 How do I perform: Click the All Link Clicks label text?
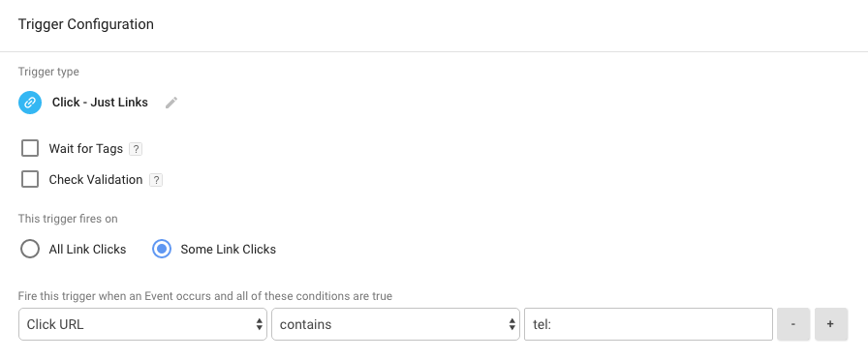tap(87, 250)
